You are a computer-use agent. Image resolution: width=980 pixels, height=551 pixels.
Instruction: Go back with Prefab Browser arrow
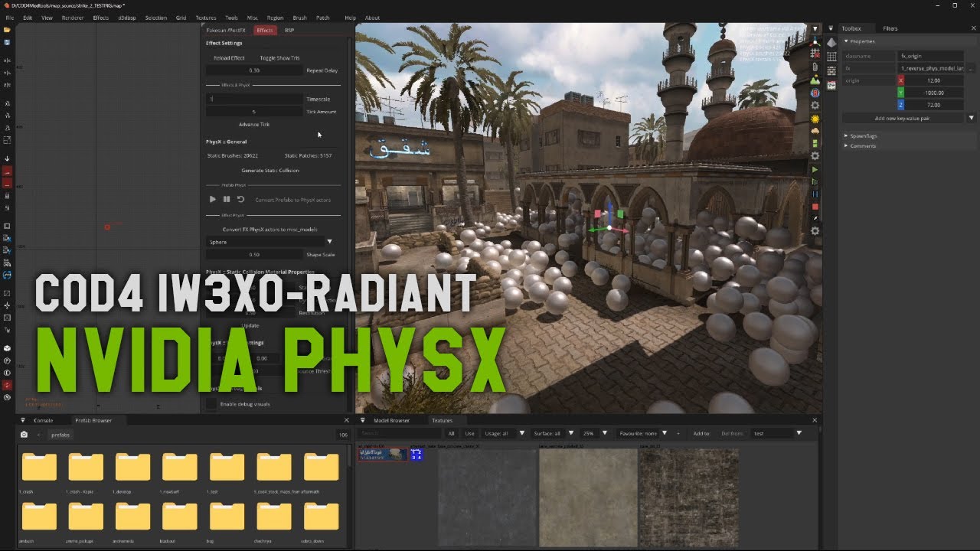[x=39, y=435]
